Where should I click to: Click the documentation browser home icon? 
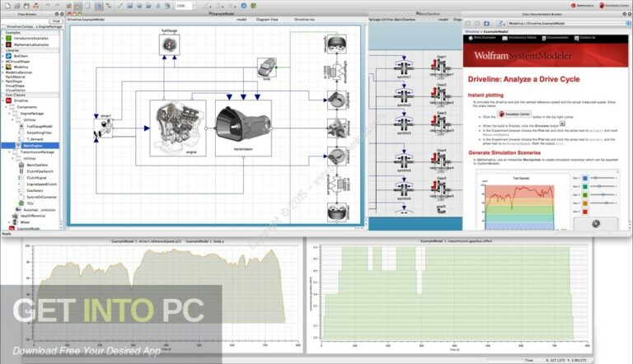pos(486,23)
